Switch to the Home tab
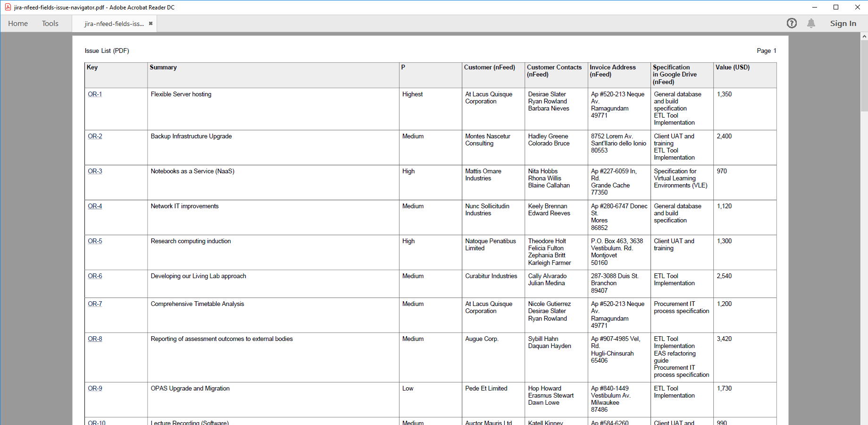Image resolution: width=868 pixels, height=425 pixels. click(18, 24)
